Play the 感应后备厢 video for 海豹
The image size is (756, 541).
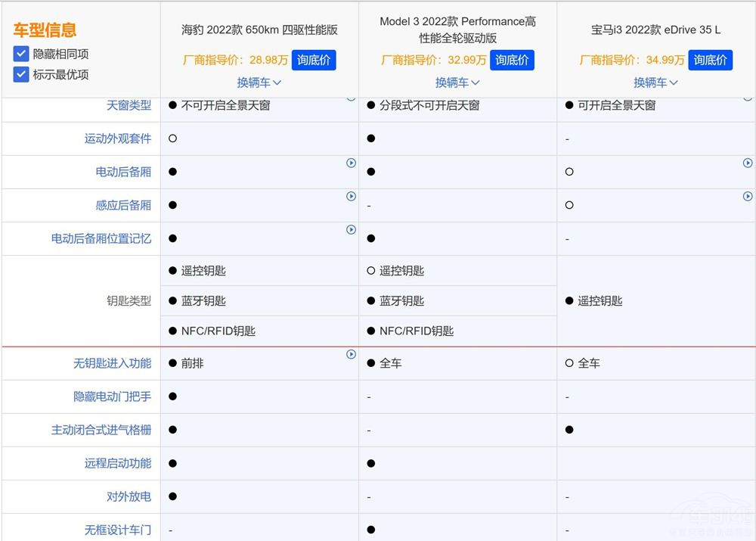click(351, 196)
